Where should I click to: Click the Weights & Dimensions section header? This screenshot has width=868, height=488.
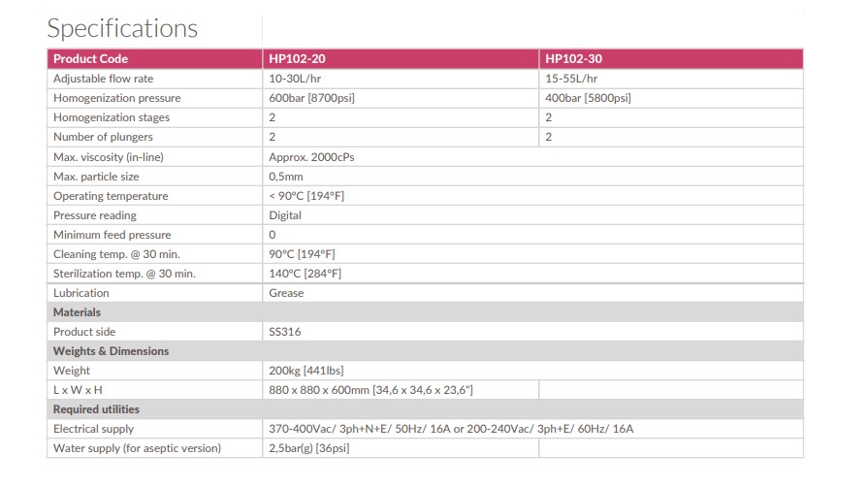111,351
